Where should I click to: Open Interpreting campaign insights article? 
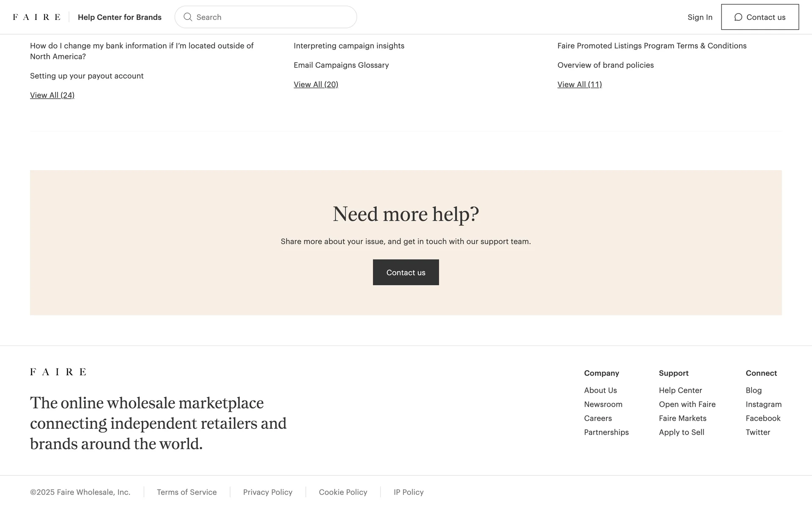[348, 46]
